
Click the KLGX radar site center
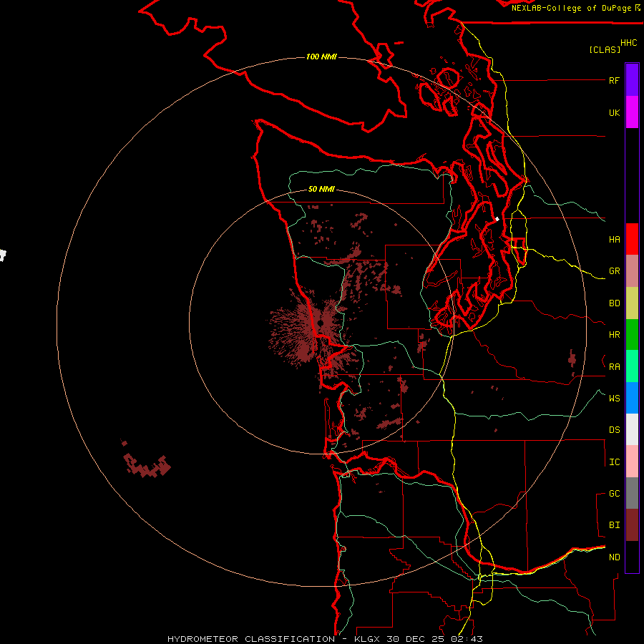point(321,323)
